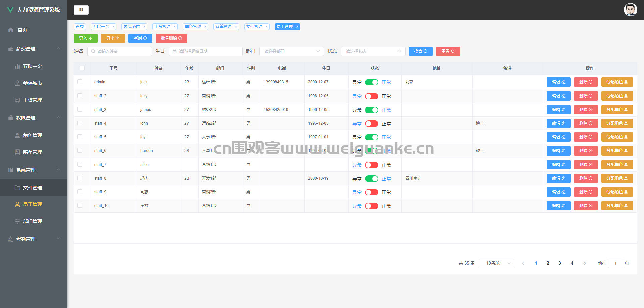
Task: Focus the 请输入姓名 name input
Action: [119, 51]
